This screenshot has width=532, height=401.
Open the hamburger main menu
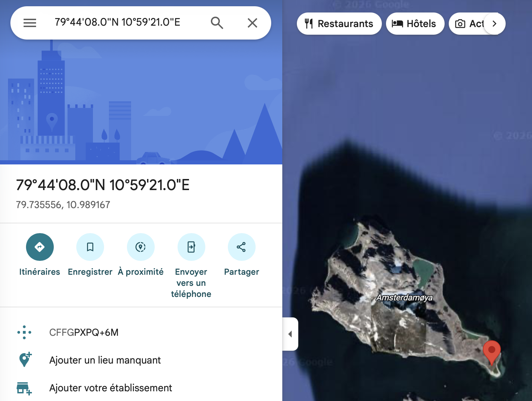30,23
